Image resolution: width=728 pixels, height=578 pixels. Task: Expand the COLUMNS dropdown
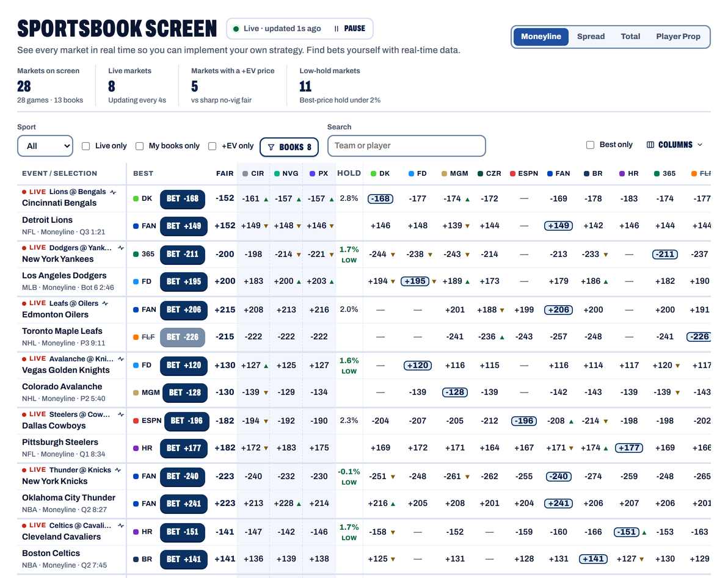[675, 145]
